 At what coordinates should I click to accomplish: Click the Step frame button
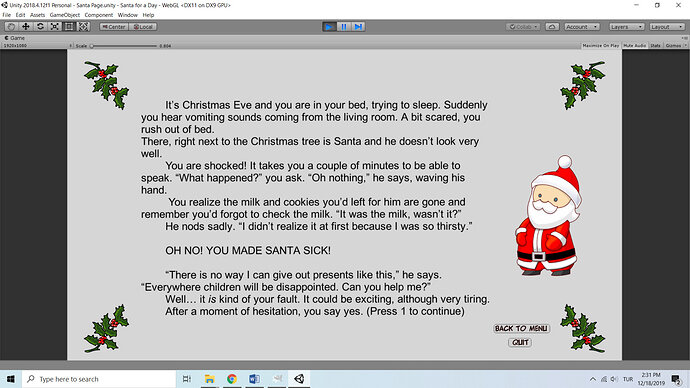(358, 27)
